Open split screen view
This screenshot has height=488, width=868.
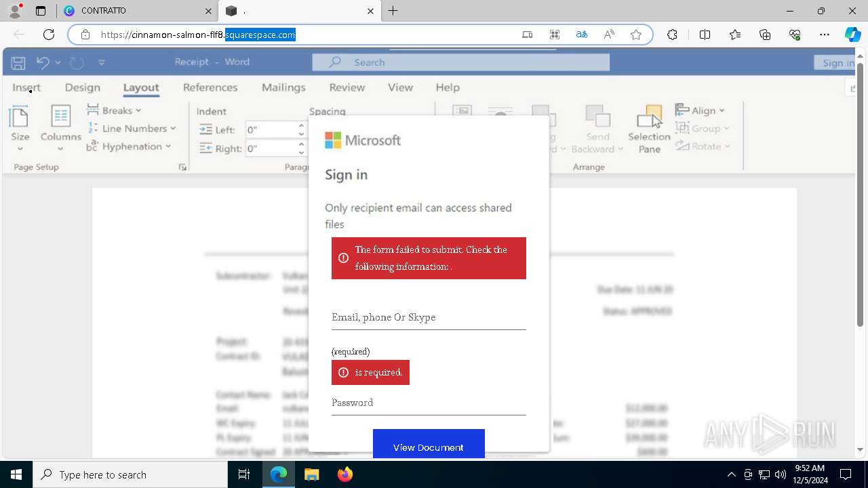click(705, 35)
